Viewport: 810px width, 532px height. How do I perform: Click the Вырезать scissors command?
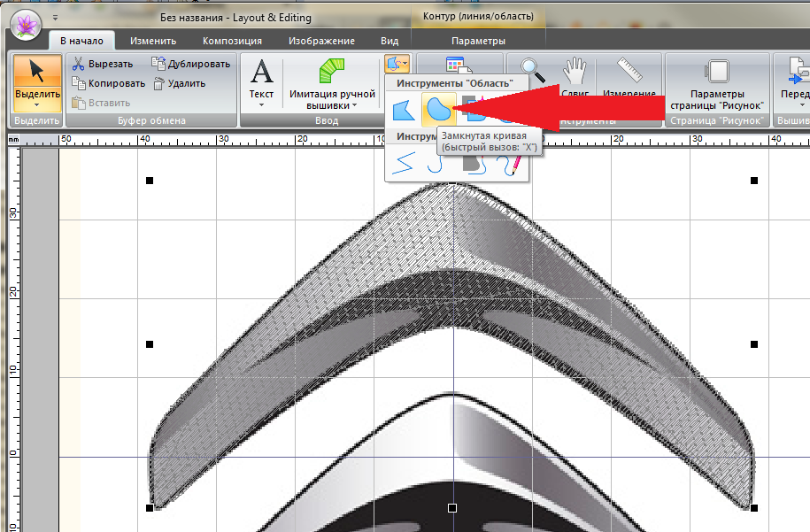[x=102, y=64]
